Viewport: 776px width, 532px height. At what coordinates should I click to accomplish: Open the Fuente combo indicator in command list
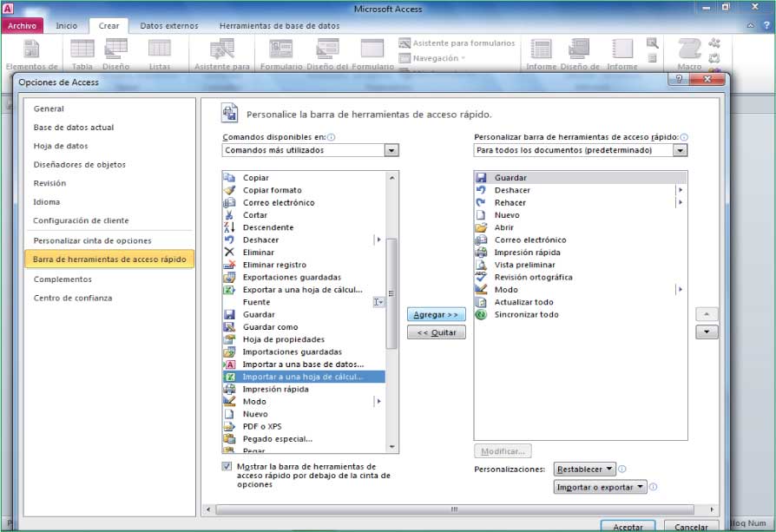[x=378, y=302]
